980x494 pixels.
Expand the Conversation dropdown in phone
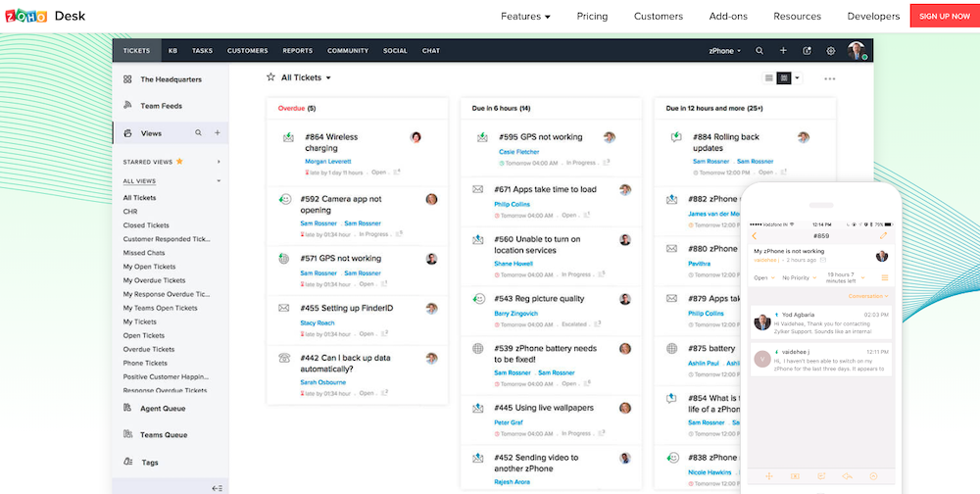(x=868, y=296)
